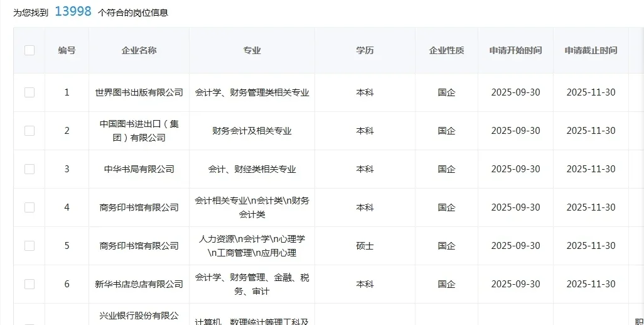This screenshot has height=325, width=644.
Task: Click the 企业性质 column header
Action: coord(446,50)
